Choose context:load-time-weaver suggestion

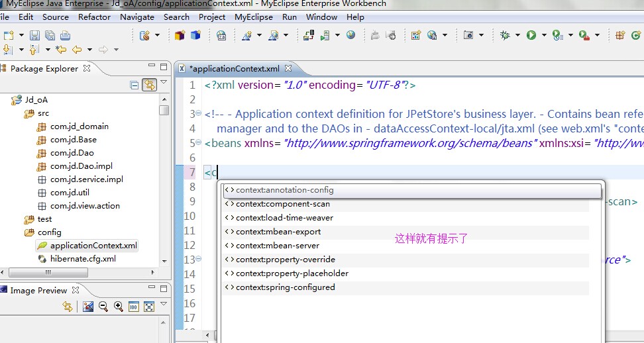405,218
